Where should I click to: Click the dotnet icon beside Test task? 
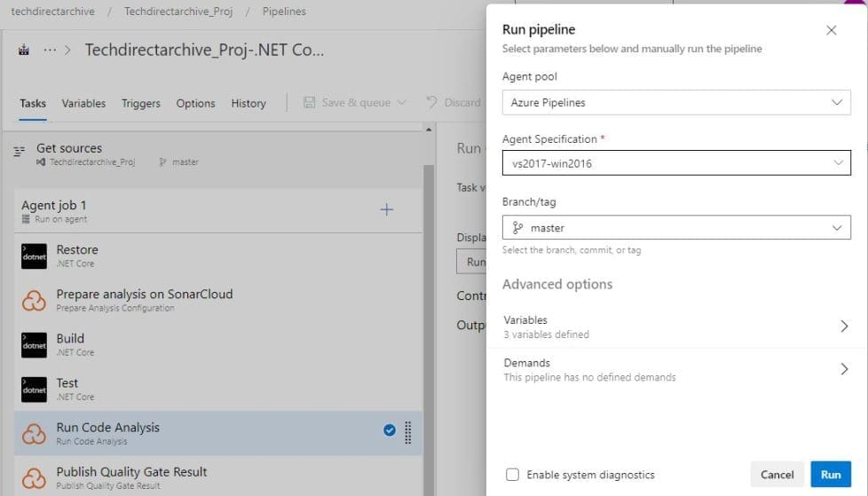(34, 390)
